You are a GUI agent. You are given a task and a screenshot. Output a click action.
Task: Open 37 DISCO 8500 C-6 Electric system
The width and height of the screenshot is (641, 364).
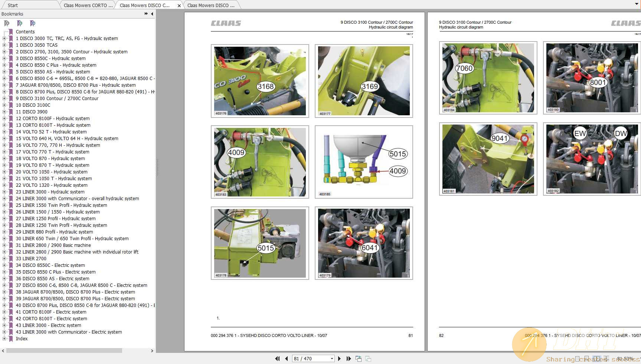82,285
